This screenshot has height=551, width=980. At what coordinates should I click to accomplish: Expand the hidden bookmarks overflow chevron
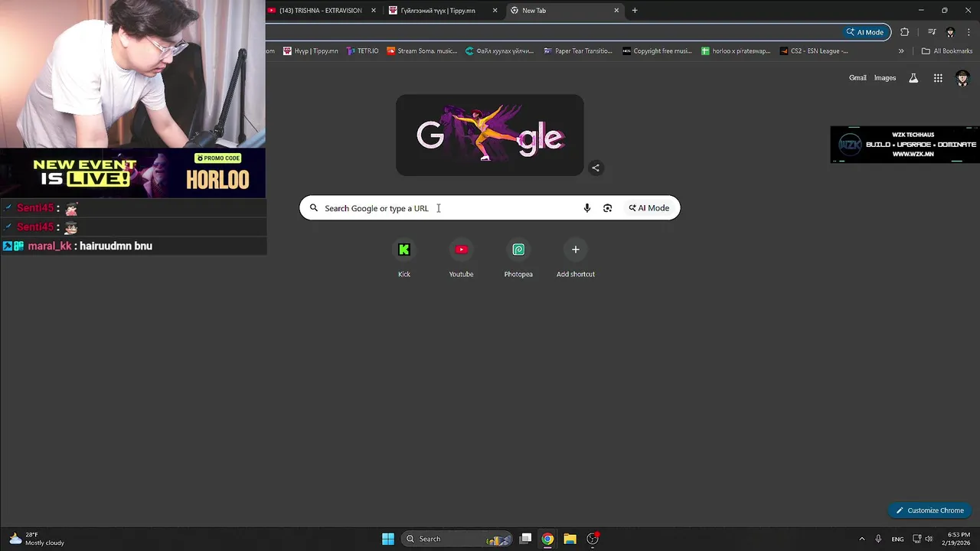click(901, 51)
